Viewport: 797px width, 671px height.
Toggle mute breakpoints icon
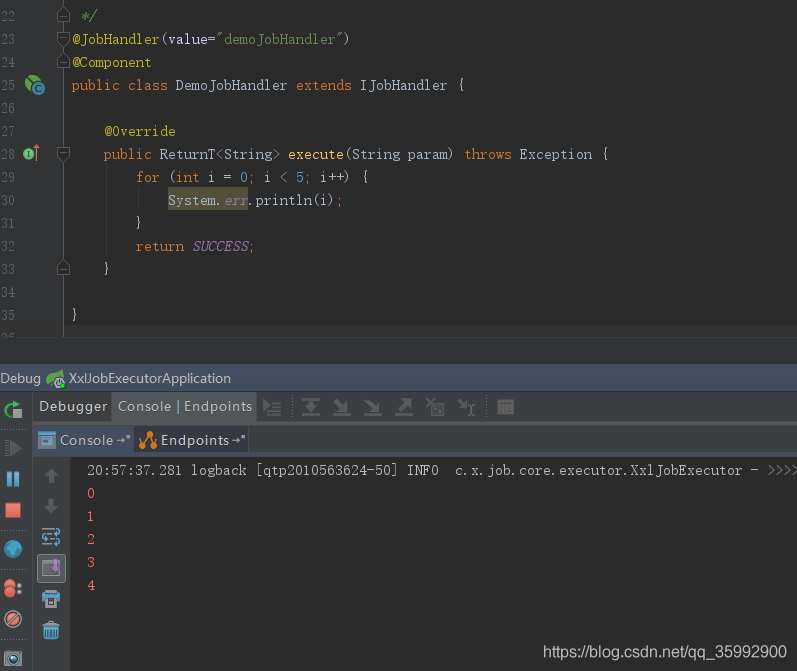pos(13,619)
